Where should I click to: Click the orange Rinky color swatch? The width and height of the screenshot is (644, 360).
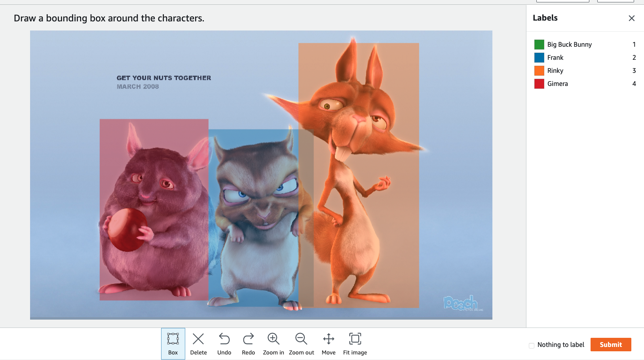(x=539, y=70)
